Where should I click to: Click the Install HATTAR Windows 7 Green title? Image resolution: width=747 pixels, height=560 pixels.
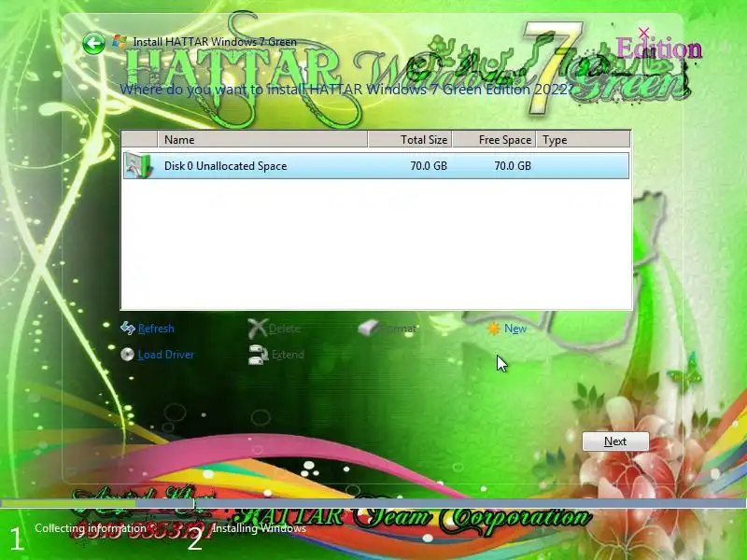pyautogui.click(x=215, y=42)
